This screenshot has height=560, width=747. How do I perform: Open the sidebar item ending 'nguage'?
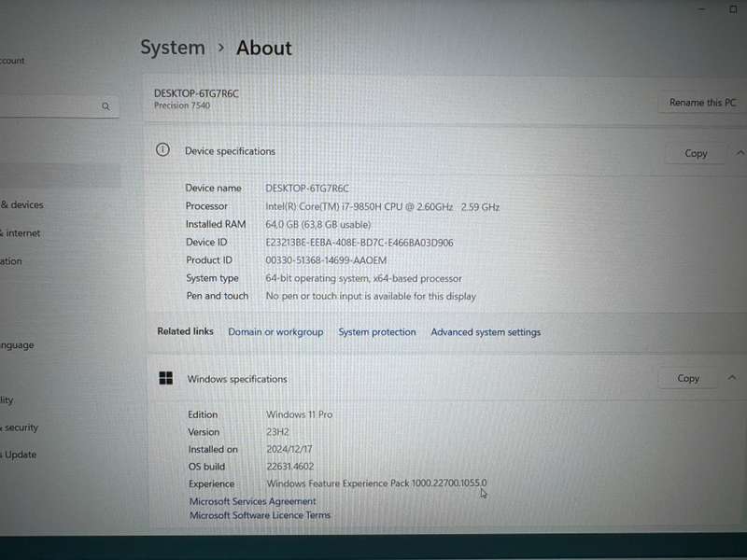[17, 344]
